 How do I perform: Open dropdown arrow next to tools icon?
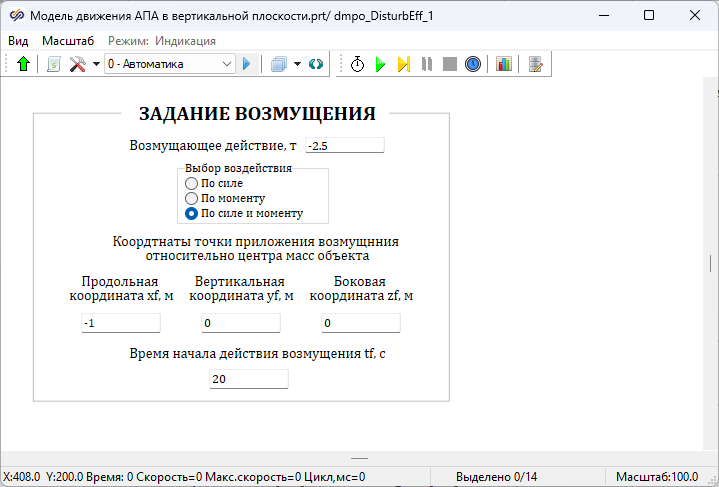(96, 64)
